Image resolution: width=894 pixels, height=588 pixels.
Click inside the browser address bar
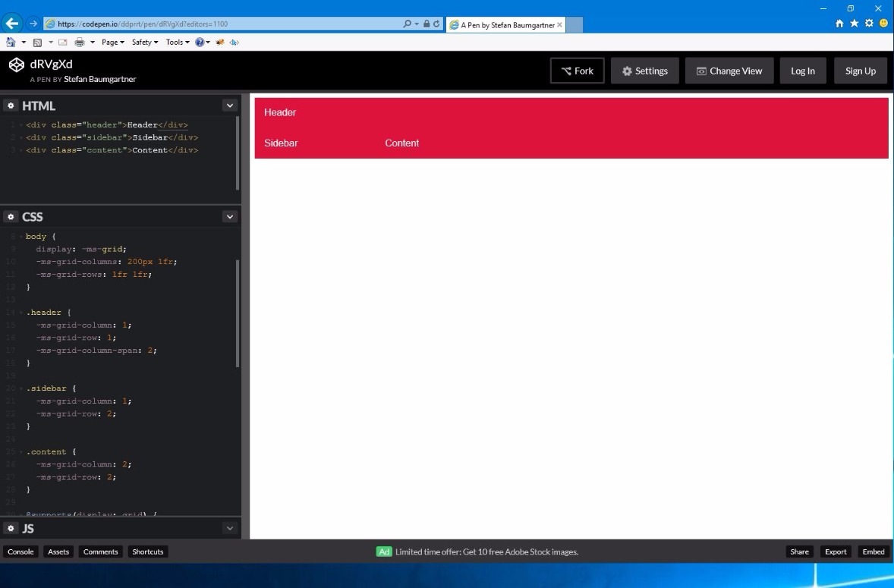[x=228, y=24]
